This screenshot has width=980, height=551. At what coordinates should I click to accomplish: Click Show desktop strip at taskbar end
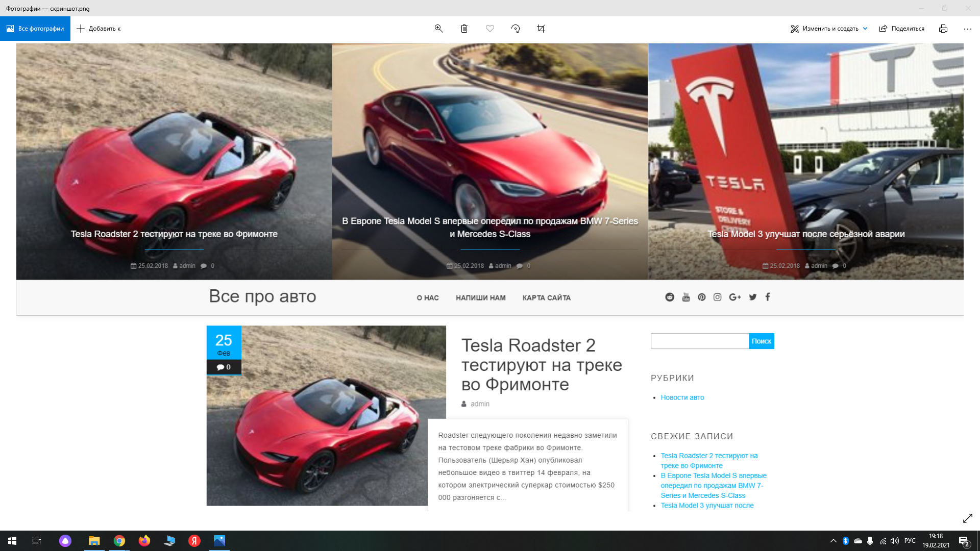(x=978, y=541)
